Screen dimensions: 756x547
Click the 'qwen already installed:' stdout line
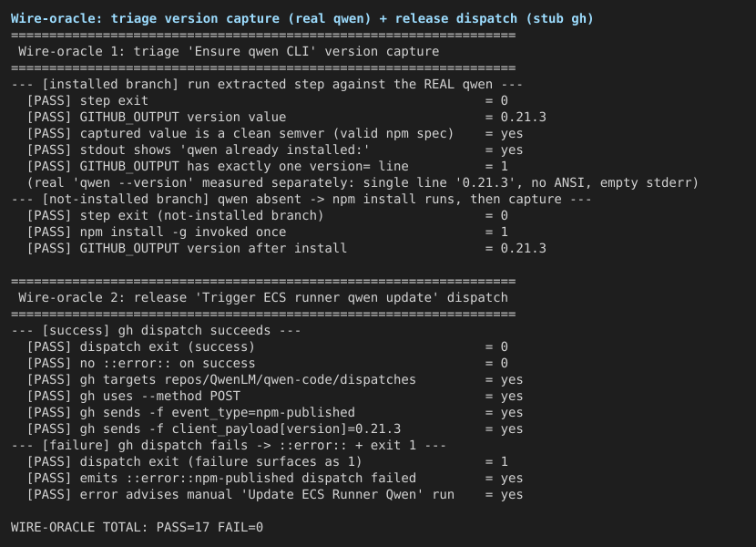(275, 150)
